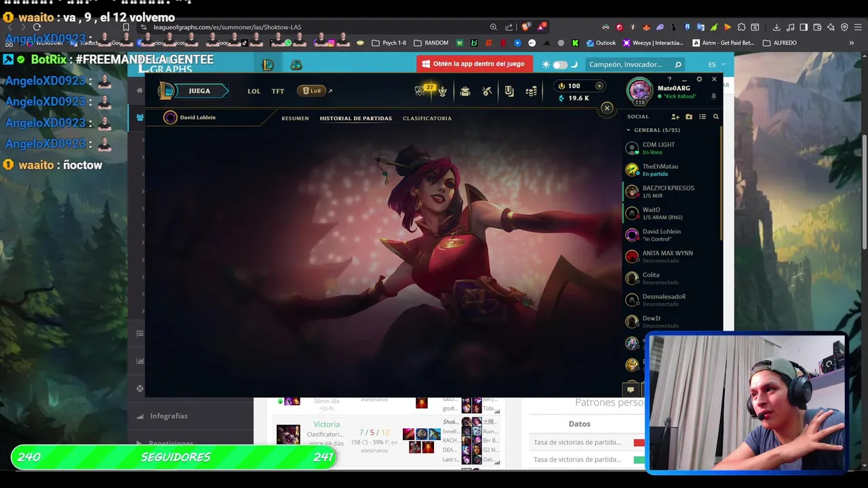Toggle the light/dark mode switch on League of Graphs
Image resolution: width=868 pixels, height=488 pixels.
tap(560, 64)
